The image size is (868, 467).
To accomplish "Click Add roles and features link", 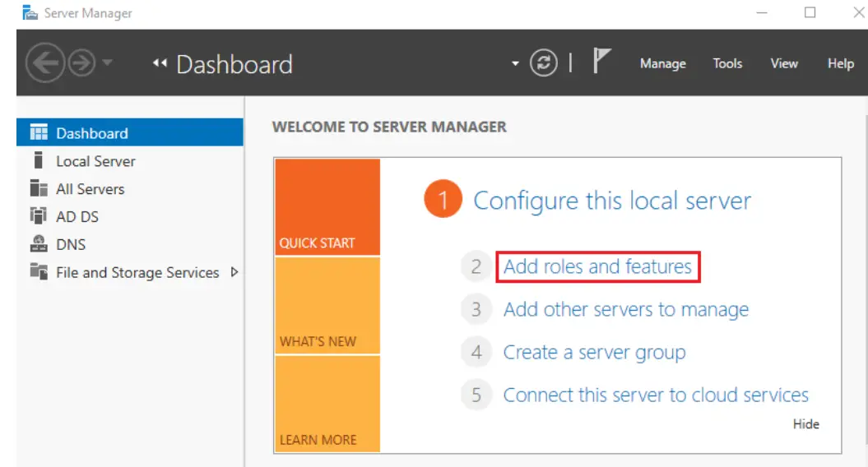I will [x=597, y=266].
